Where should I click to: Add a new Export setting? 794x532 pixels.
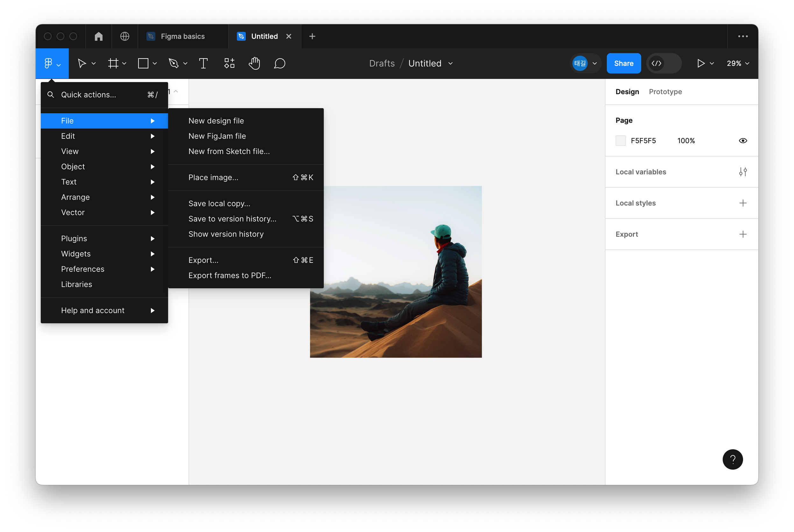[x=743, y=234]
